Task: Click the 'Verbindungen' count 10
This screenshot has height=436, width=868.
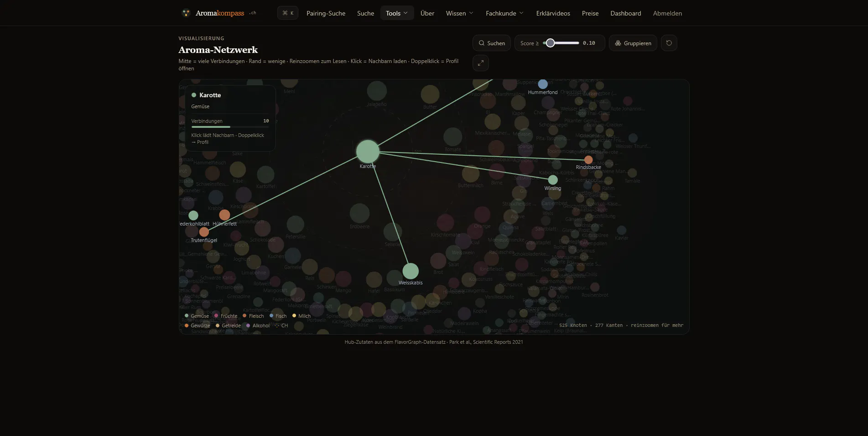Action: point(266,121)
